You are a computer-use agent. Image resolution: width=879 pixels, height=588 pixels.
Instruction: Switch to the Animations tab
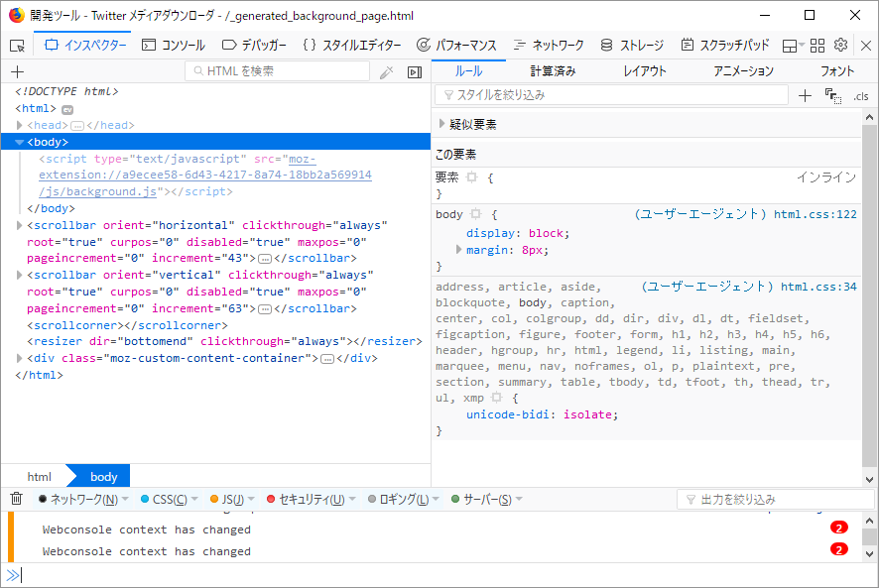pyautogui.click(x=743, y=71)
